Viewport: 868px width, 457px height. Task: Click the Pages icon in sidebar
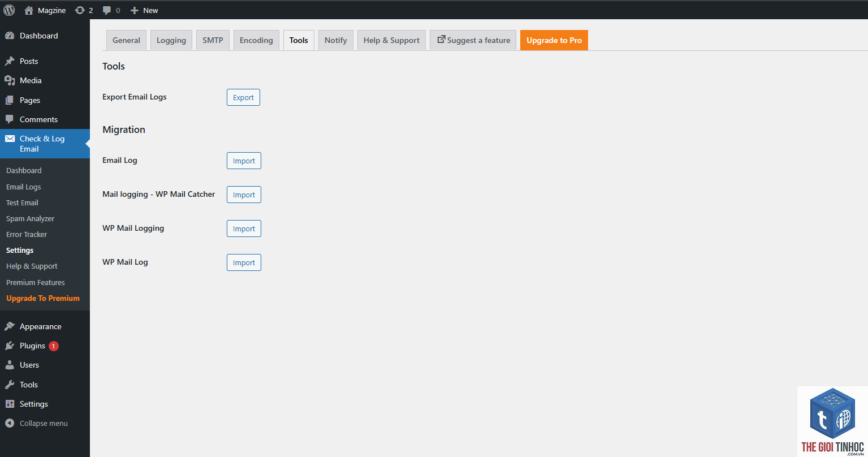pyautogui.click(x=10, y=100)
